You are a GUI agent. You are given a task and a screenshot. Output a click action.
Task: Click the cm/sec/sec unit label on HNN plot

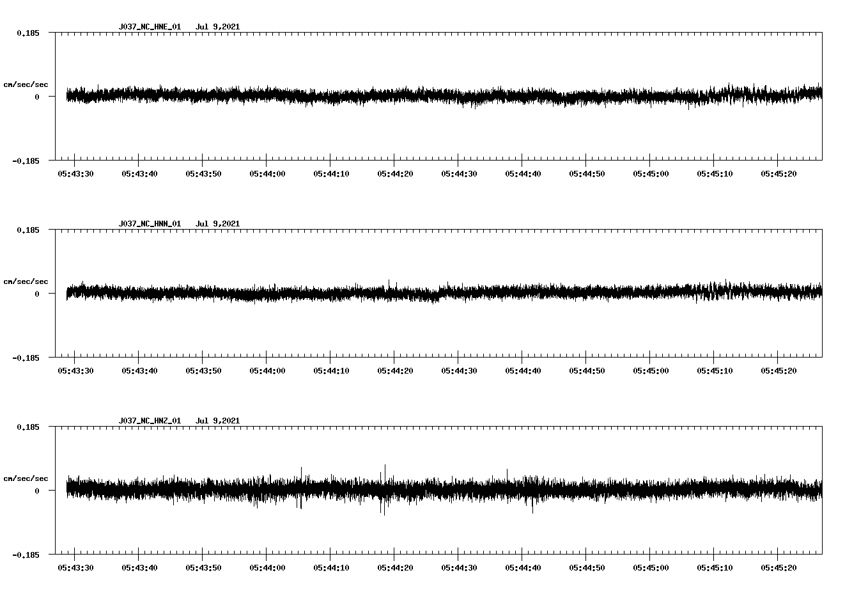click(26, 281)
